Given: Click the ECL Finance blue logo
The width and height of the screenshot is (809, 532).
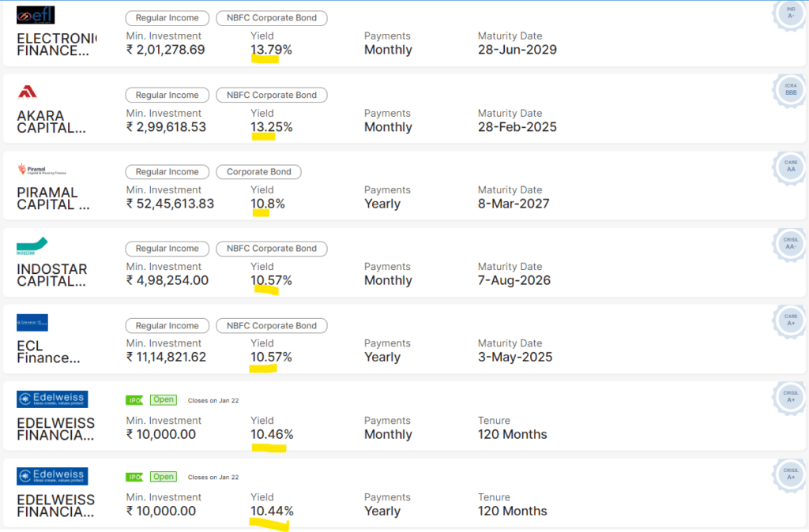Looking at the screenshot, I should [32, 323].
